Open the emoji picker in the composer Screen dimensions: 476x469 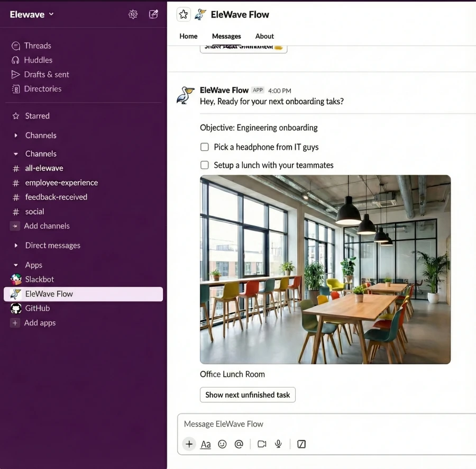coord(222,444)
